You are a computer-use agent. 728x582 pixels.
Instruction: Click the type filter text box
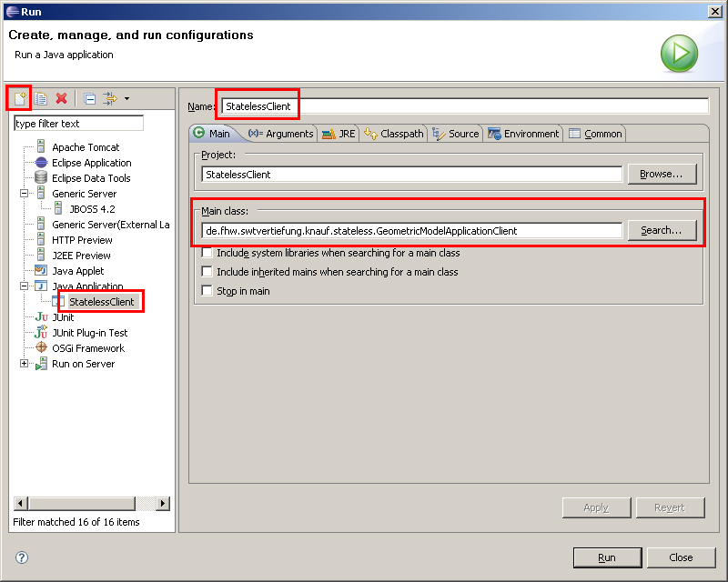[78, 124]
